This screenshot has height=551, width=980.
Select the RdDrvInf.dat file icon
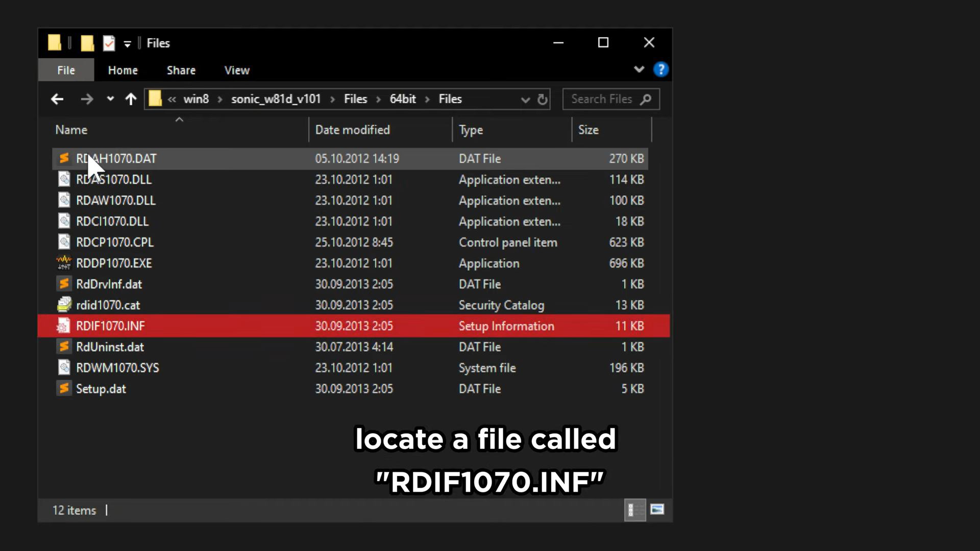pyautogui.click(x=64, y=284)
